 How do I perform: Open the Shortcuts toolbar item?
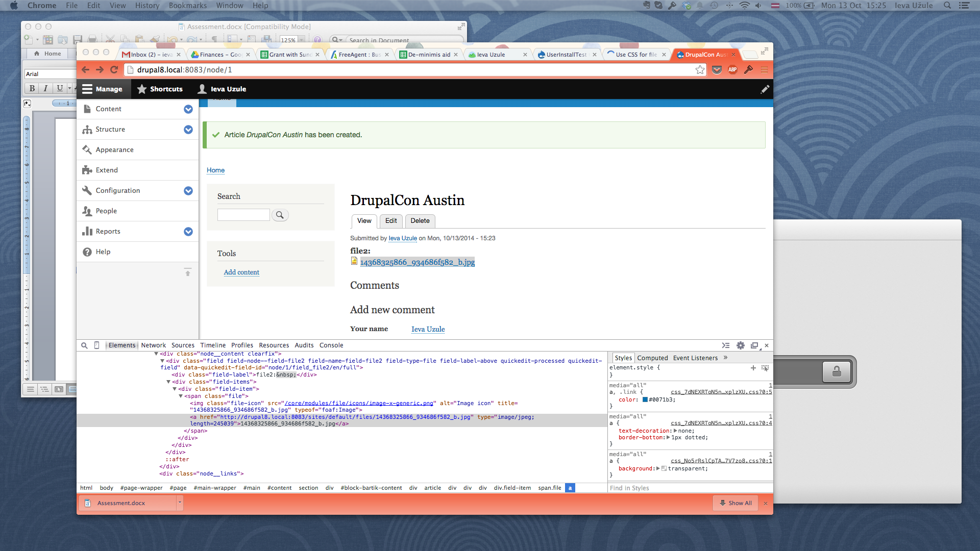coord(160,89)
